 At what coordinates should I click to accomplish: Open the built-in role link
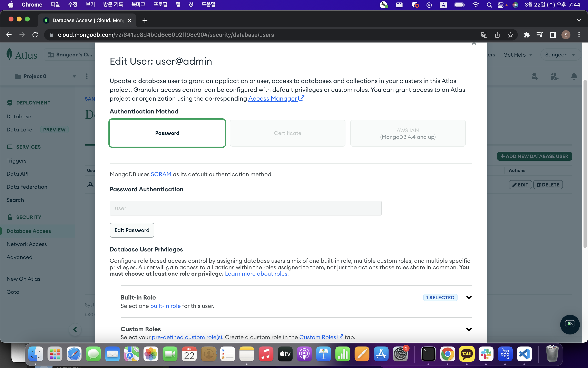(165, 306)
